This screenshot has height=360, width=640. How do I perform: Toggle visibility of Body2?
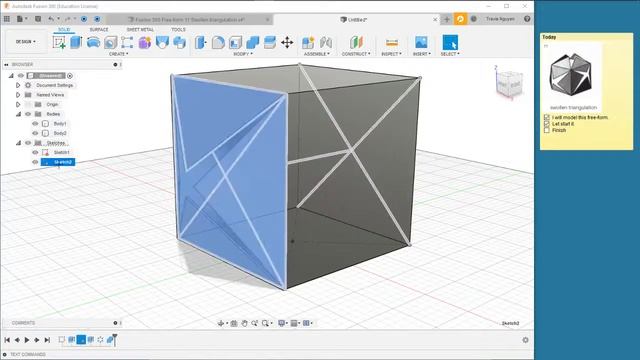(x=35, y=133)
